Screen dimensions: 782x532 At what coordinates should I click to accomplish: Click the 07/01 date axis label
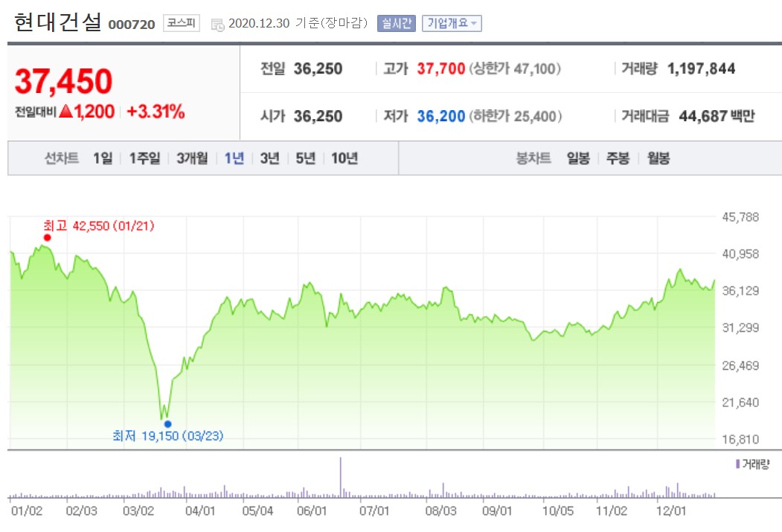pos(374,511)
